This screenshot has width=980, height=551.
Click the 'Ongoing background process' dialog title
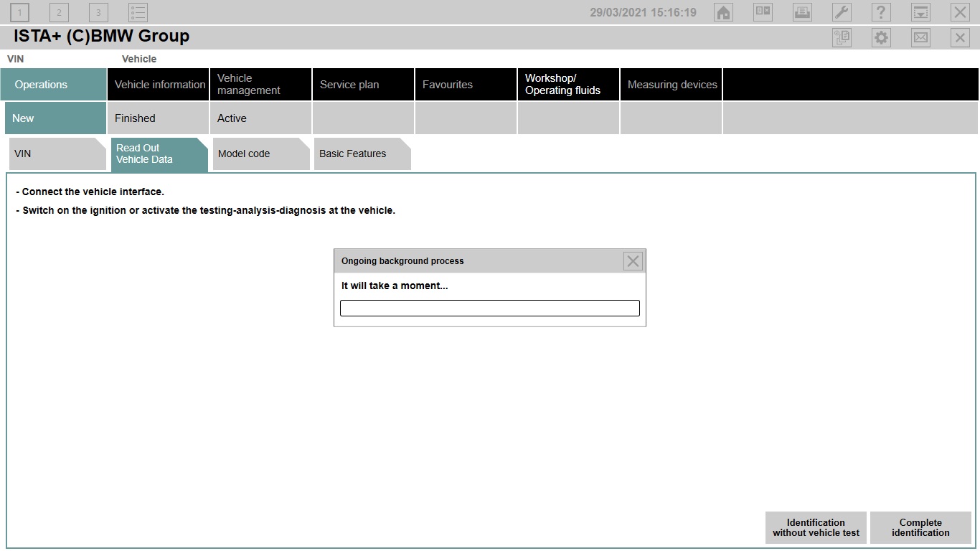[x=402, y=261]
